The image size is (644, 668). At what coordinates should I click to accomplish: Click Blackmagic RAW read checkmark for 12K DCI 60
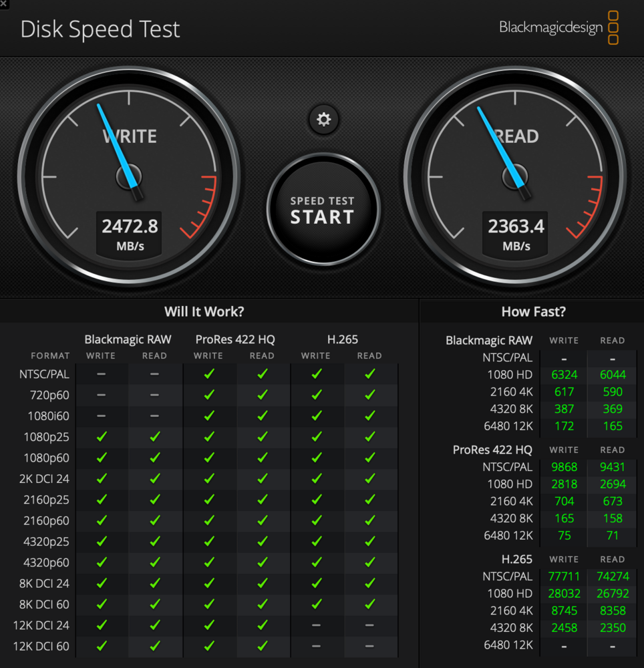[x=155, y=646]
